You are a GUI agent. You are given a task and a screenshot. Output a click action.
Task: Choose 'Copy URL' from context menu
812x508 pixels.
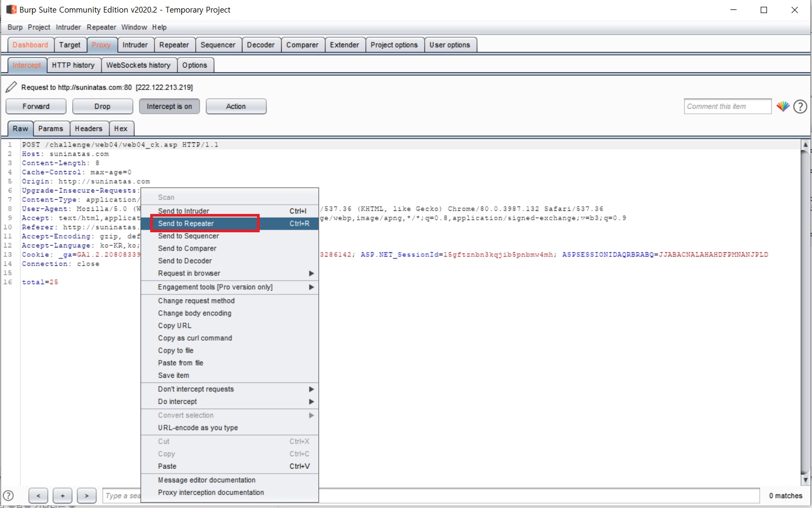coord(230,325)
